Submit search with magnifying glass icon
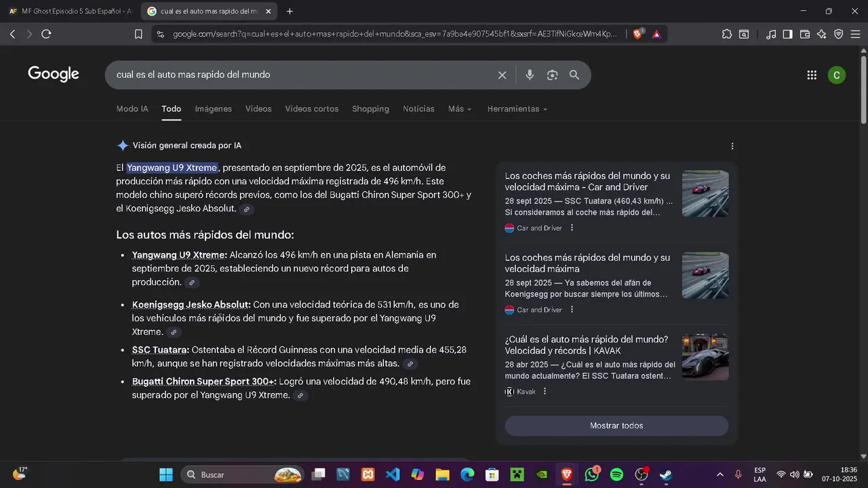 pyautogui.click(x=574, y=75)
